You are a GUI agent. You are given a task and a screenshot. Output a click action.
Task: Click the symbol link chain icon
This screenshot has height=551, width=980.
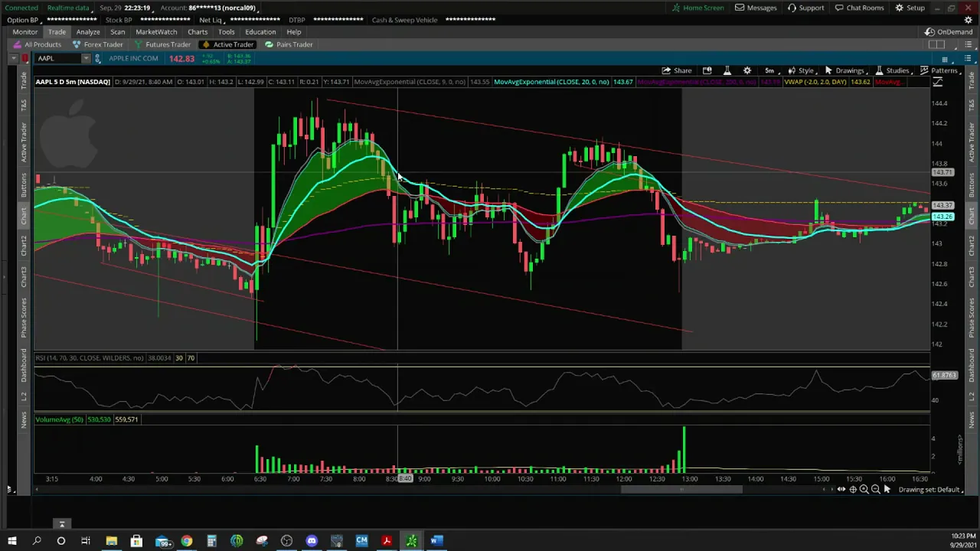(x=97, y=59)
